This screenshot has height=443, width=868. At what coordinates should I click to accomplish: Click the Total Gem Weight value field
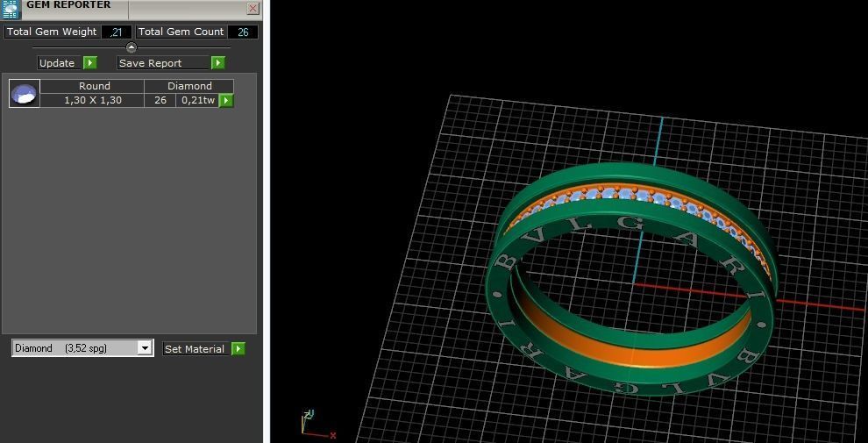point(117,32)
